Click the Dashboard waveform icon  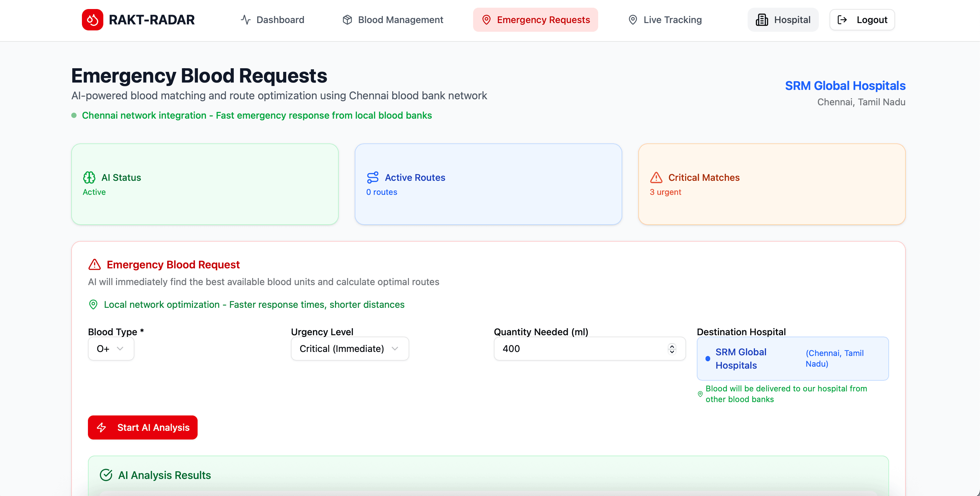click(245, 19)
